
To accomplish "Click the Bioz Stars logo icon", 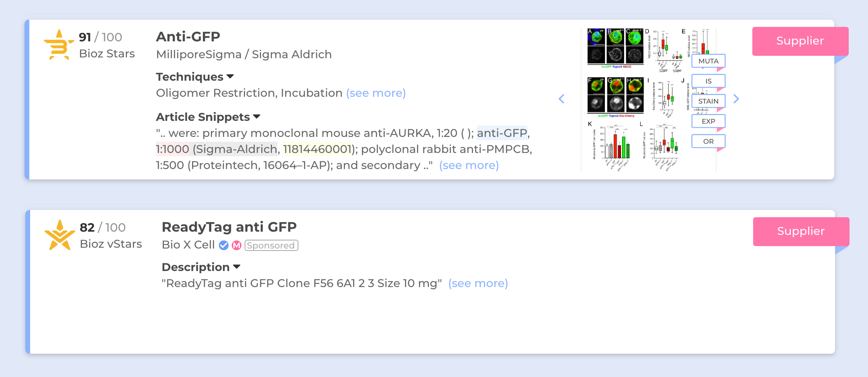I will [59, 45].
